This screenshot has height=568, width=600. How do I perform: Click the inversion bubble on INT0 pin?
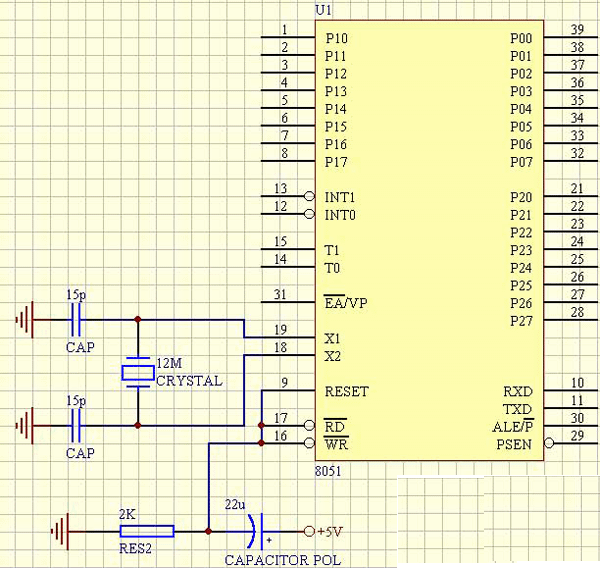point(309,214)
